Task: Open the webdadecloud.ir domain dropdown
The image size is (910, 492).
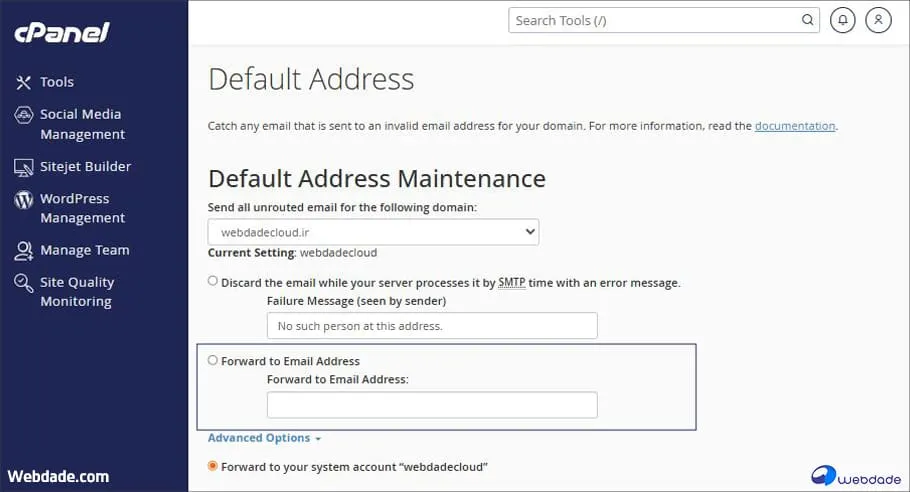Action: (x=373, y=232)
